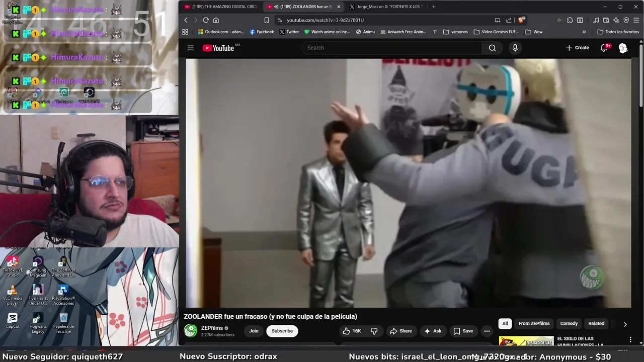Open the Twitter bookmark

[289, 32]
